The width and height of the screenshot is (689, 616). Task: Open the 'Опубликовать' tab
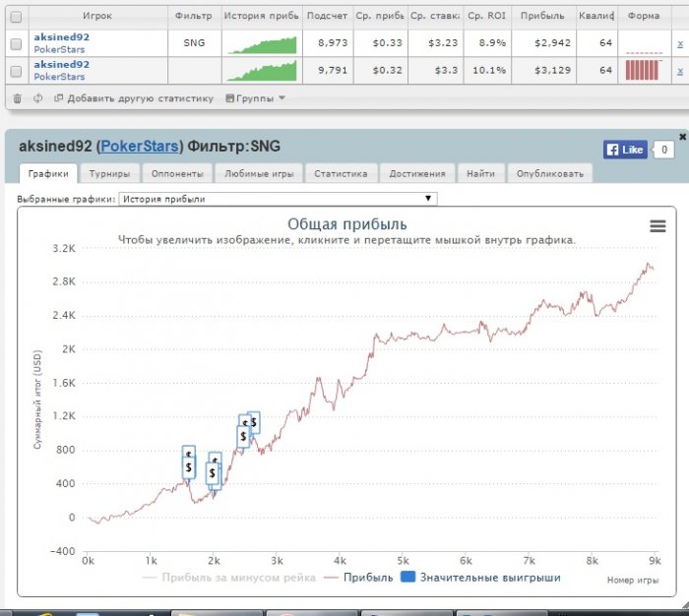(549, 173)
